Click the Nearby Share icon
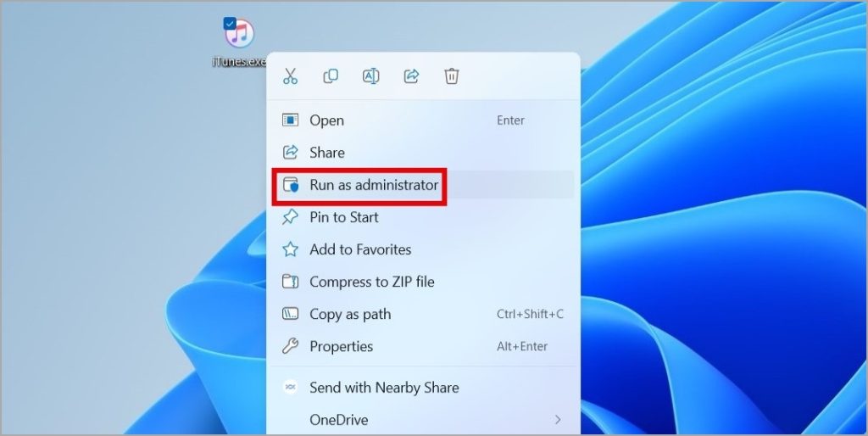Screen dimensions: 868x436 click(290, 388)
